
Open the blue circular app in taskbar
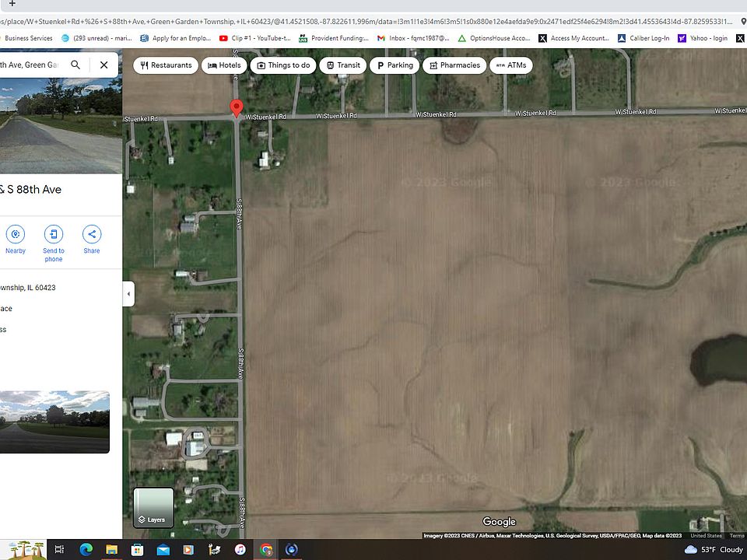pos(292,550)
